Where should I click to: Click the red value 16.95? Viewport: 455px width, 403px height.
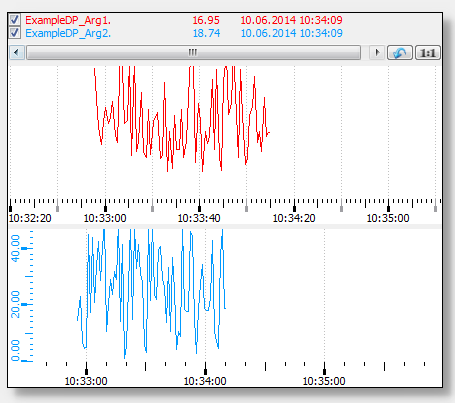(206, 20)
